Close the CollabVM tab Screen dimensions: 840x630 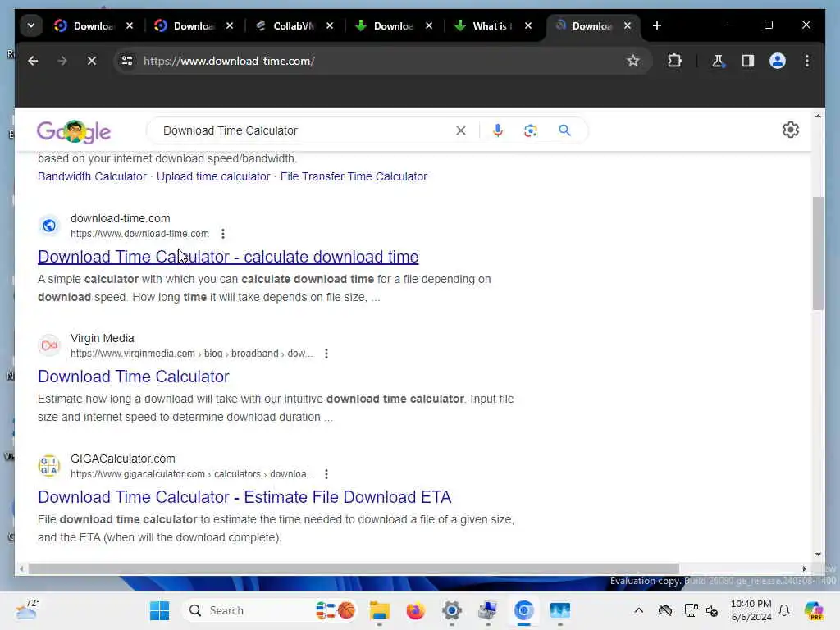[x=330, y=25]
